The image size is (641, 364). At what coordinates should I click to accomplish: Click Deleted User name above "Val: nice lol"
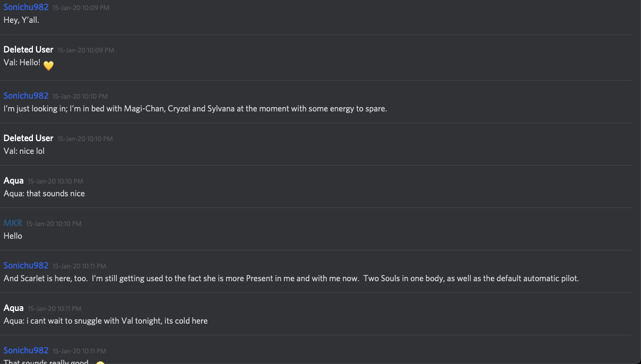(29, 138)
